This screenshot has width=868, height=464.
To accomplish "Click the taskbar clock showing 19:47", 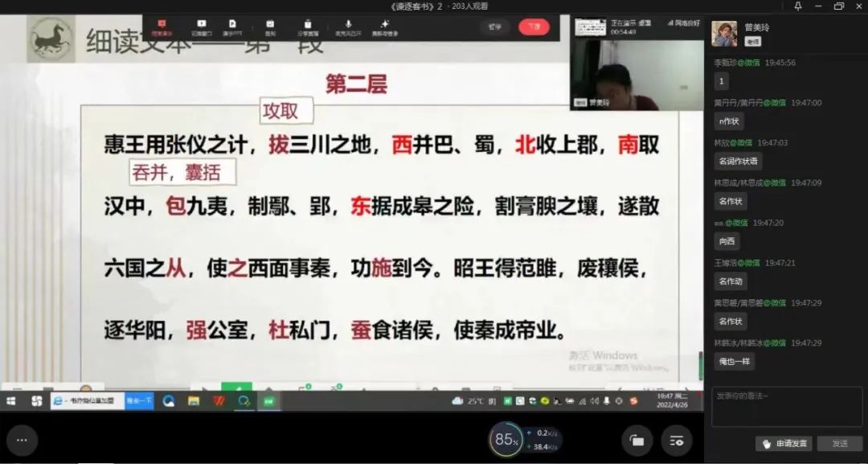I will coord(672,400).
